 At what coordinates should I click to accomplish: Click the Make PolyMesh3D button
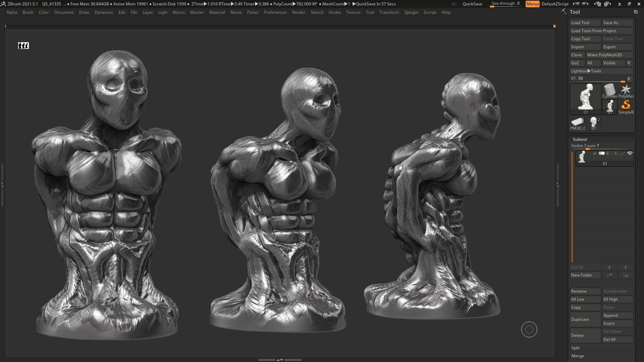click(609, 55)
